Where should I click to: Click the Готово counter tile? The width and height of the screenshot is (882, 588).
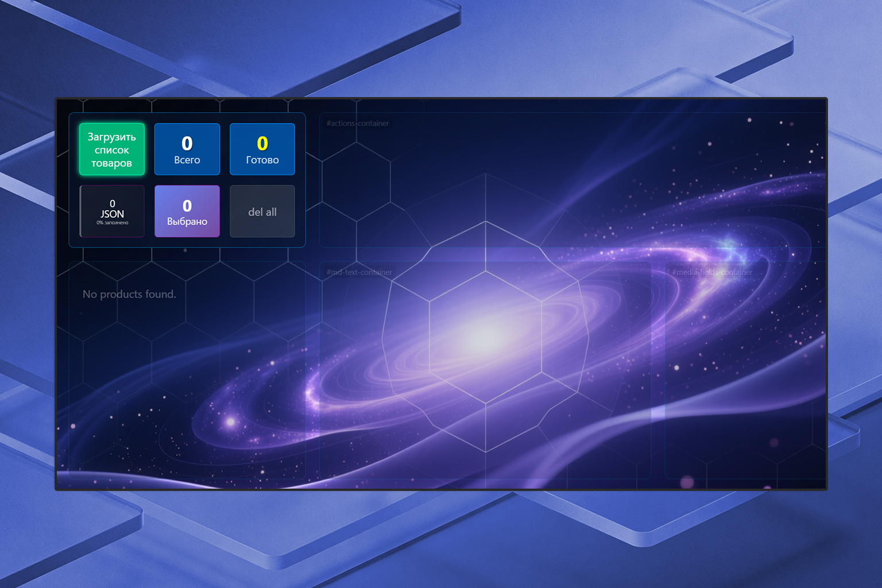[262, 149]
